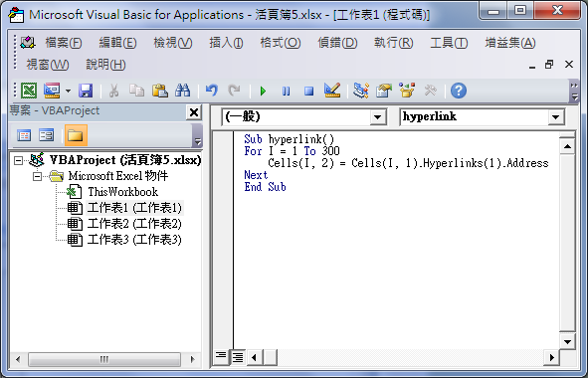Select 工作表2 (工作表2) in project tree
This screenshot has width=588, height=378.
134,224
